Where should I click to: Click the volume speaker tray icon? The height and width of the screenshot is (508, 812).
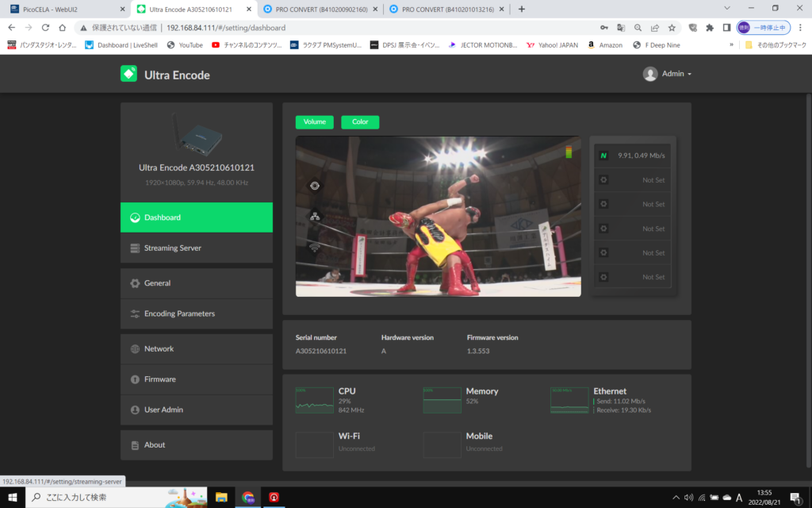(x=689, y=498)
